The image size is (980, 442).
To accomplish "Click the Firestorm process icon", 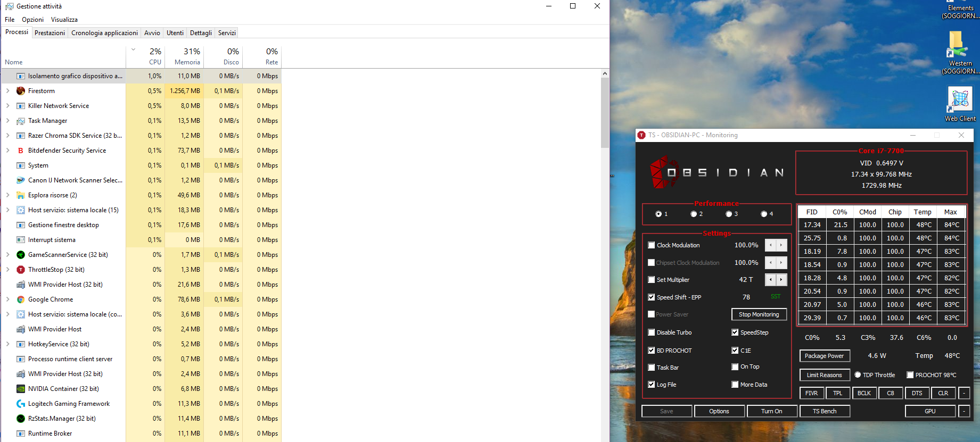I will pos(21,91).
